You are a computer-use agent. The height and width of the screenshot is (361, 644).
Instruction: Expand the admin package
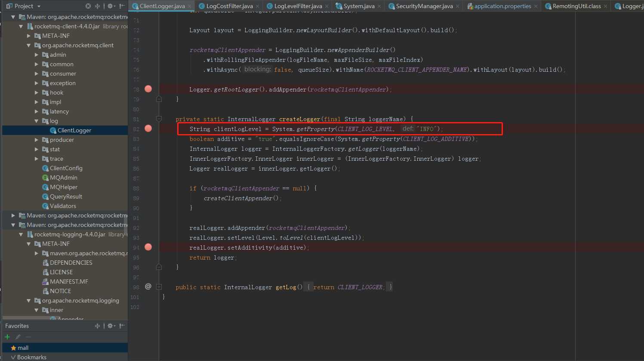click(x=37, y=55)
